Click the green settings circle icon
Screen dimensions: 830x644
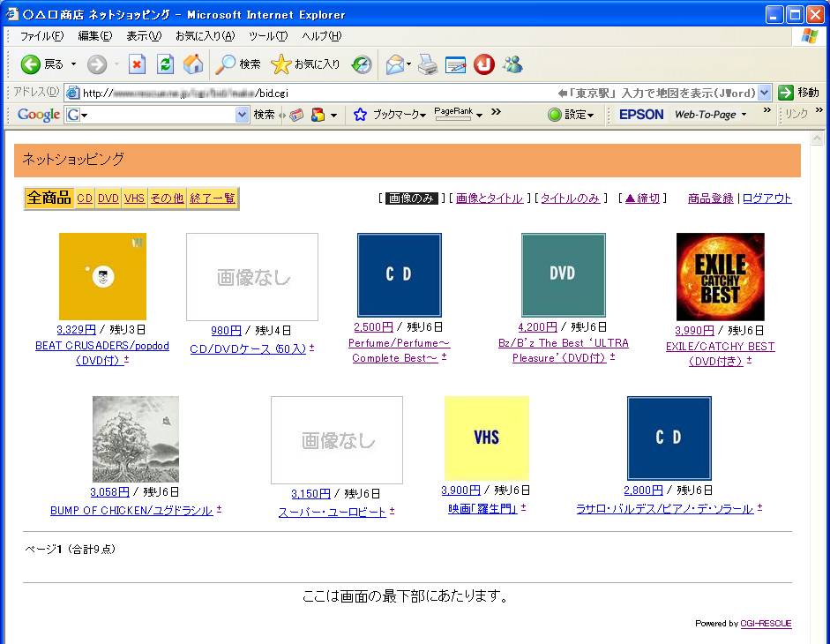[554, 115]
